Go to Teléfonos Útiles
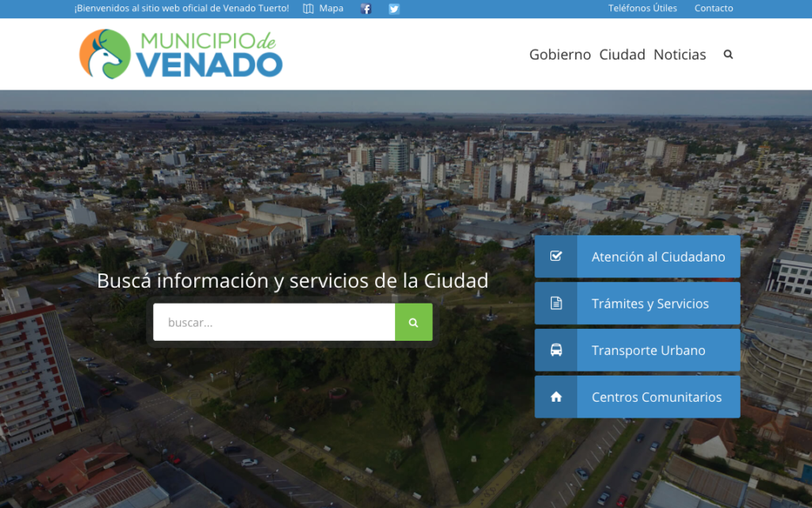Screen dimensions: 812x508 point(642,8)
